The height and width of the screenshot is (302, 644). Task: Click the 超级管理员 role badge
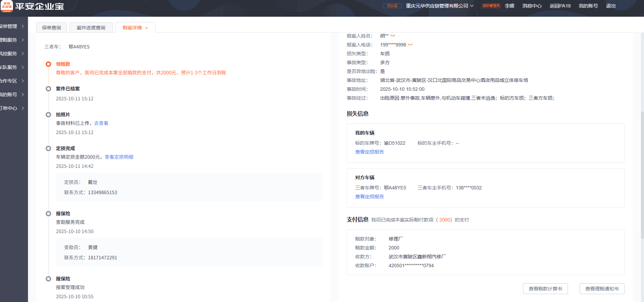tap(491, 6)
